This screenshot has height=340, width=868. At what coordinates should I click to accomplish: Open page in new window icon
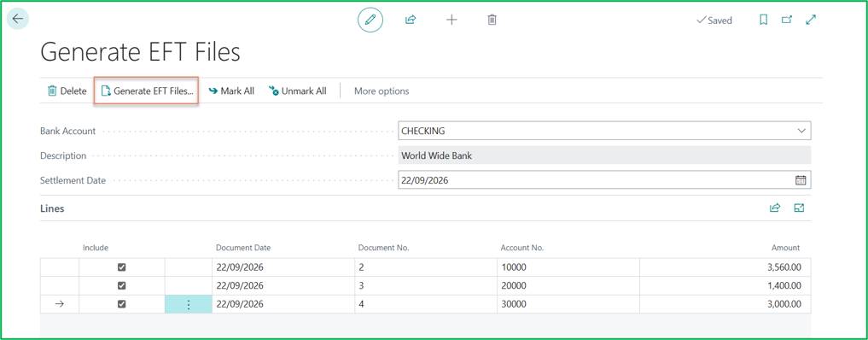click(787, 20)
